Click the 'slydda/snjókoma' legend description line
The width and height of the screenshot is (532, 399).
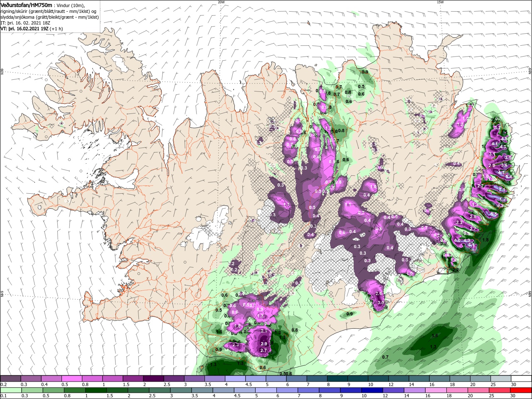pos(50,17)
